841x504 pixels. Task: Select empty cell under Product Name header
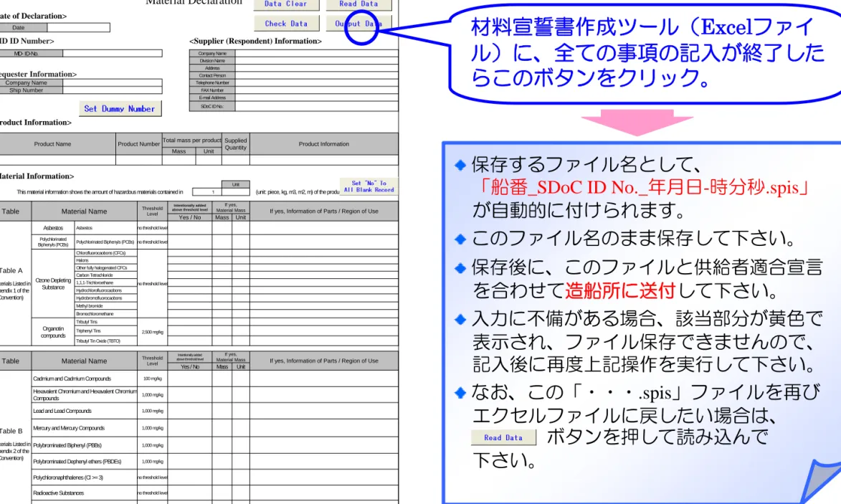pyautogui.click(x=57, y=160)
